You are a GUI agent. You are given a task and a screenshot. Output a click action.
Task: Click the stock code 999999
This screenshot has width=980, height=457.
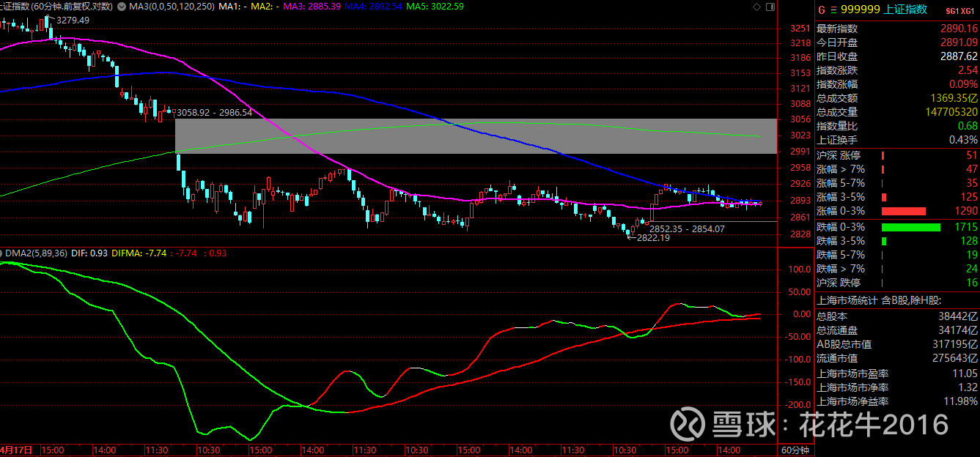pyautogui.click(x=861, y=10)
